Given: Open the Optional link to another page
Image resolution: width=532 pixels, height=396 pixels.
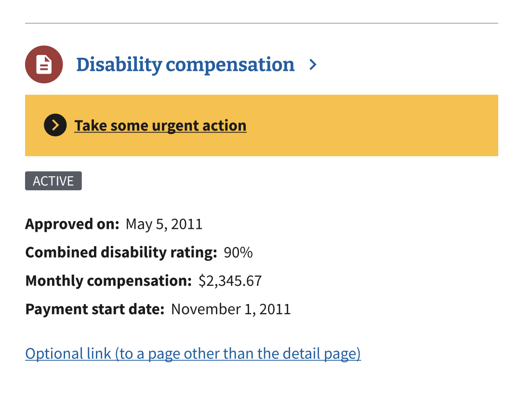Looking at the screenshot, I should 193,354.
